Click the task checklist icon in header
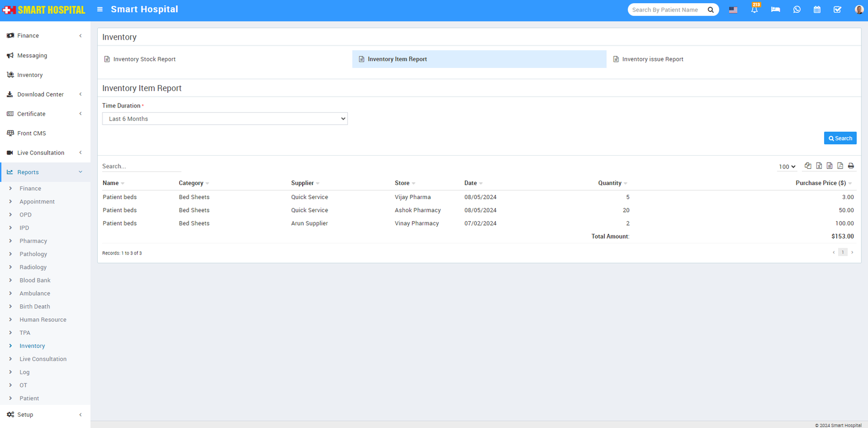The width and height of the screenshot is (868, 428). pos(837,10)
